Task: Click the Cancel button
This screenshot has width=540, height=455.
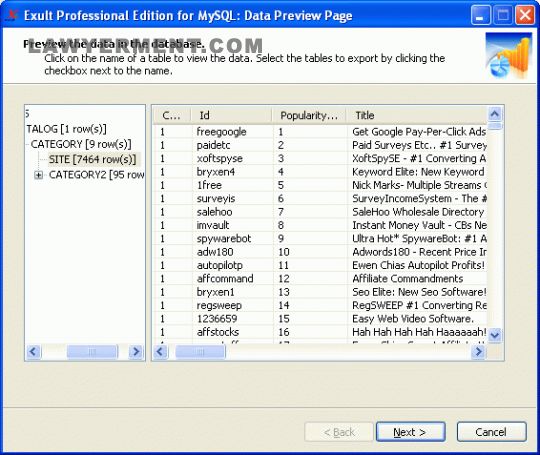Action: coord(491,432)
